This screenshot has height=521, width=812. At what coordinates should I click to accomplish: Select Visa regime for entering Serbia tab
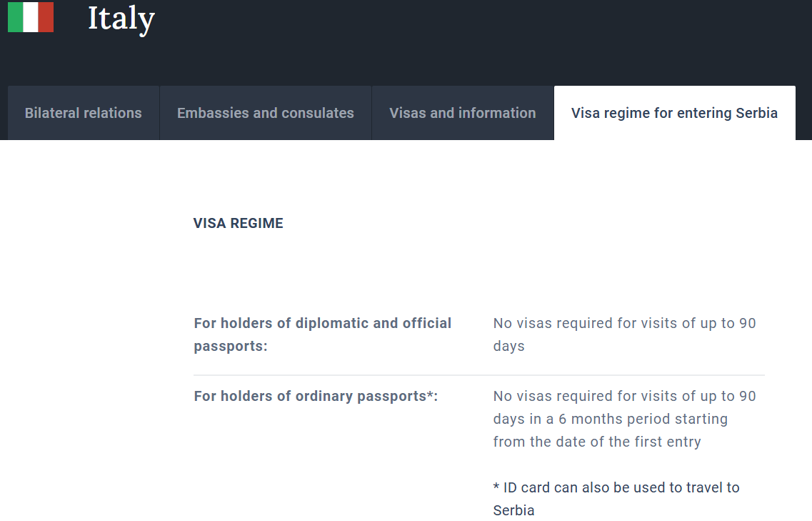coord(674,113)
